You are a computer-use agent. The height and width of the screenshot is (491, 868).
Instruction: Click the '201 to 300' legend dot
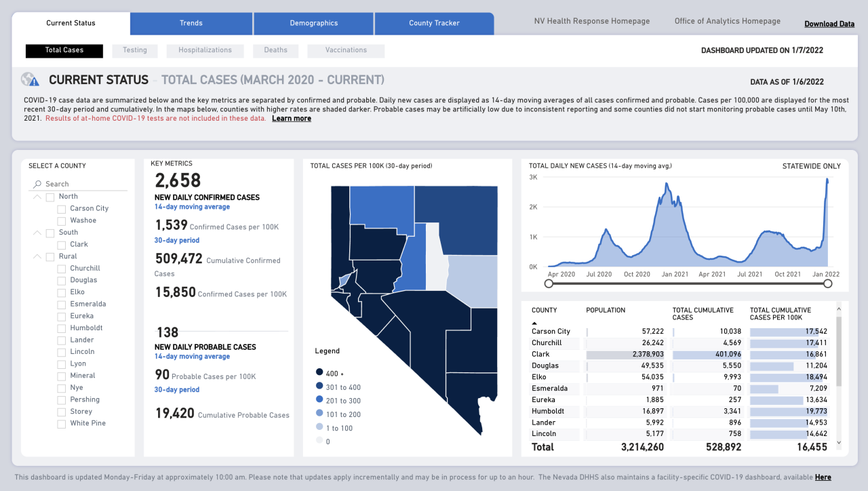tap(319, 401)
